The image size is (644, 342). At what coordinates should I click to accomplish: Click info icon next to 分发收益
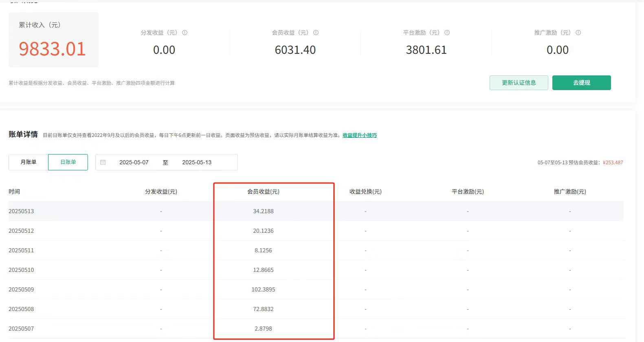click(185, 33)
